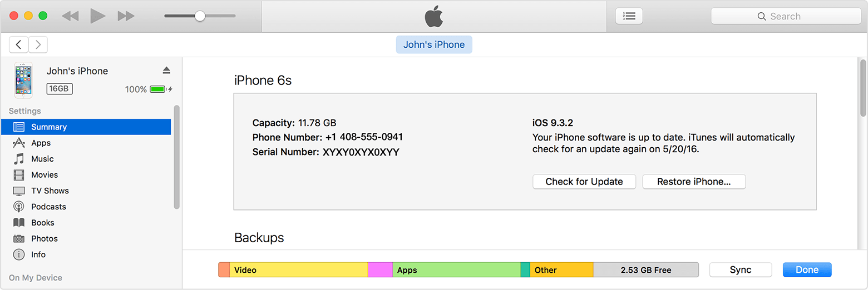Click the iPhone device thumbnail
This screenshot has height=290, width=868.
[x=23, y=80]
